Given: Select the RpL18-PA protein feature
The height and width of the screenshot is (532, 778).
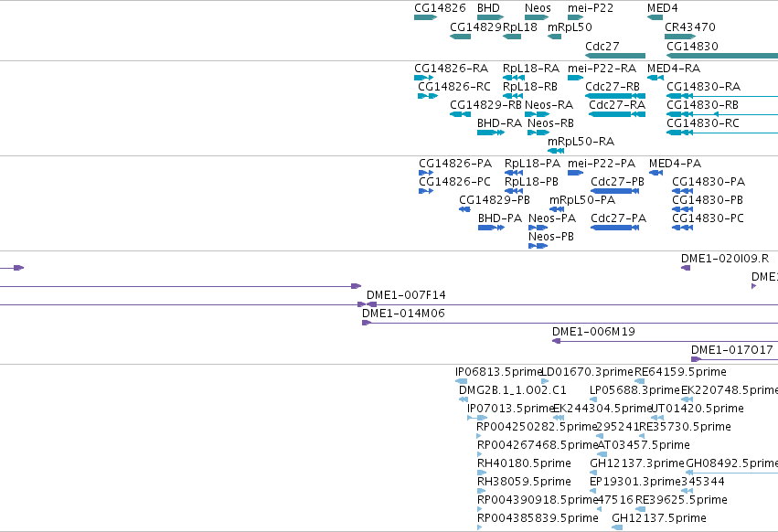Looking at the screenshot, I should [514, 173].
